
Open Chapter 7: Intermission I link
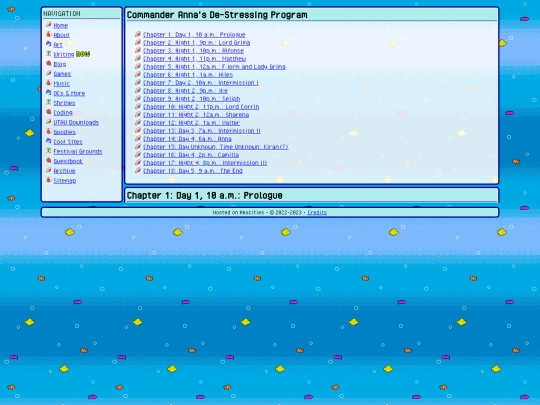(x=201, y=83)
